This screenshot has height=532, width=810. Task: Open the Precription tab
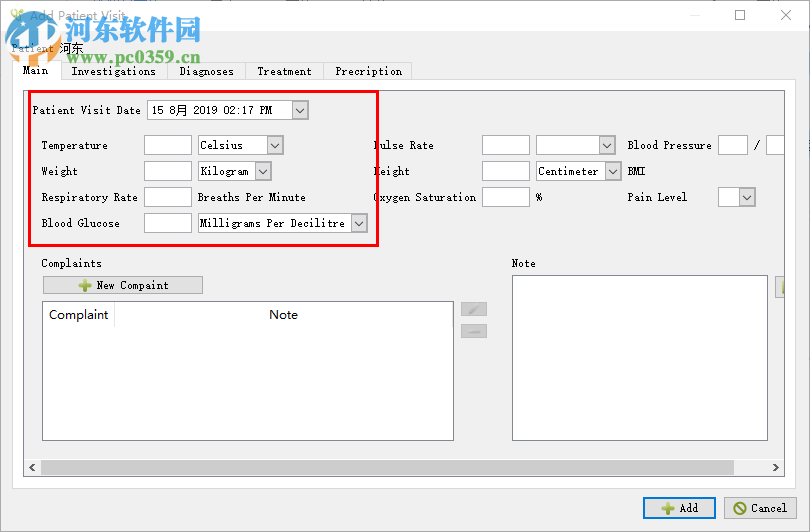tap(368, 71)
